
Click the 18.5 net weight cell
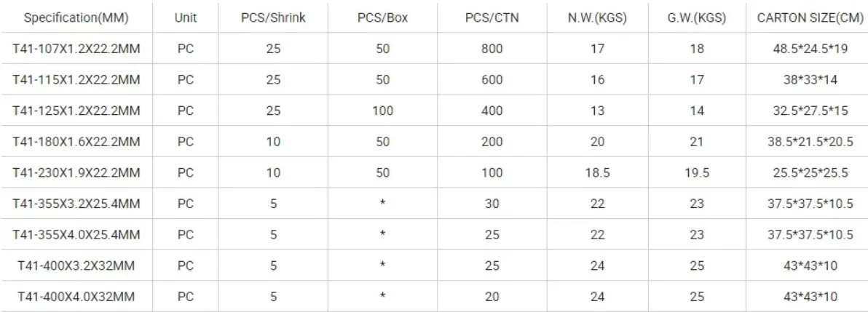point(598,173)
